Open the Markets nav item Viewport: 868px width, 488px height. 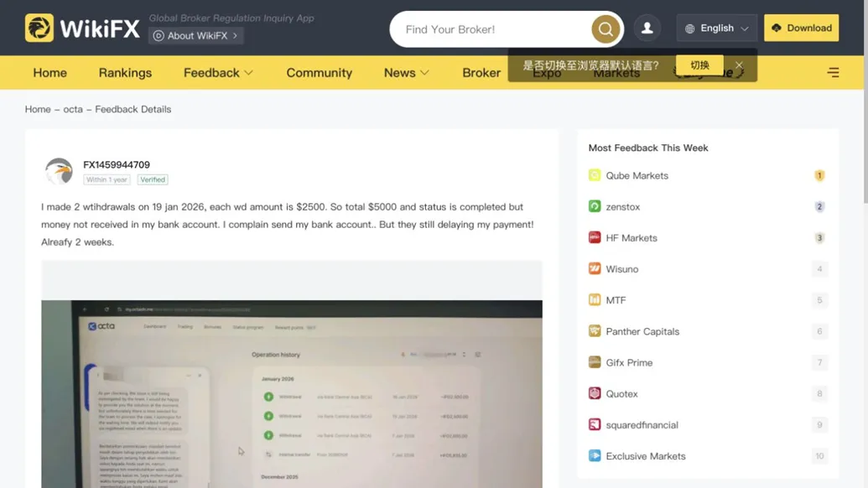tap(616, 73)
